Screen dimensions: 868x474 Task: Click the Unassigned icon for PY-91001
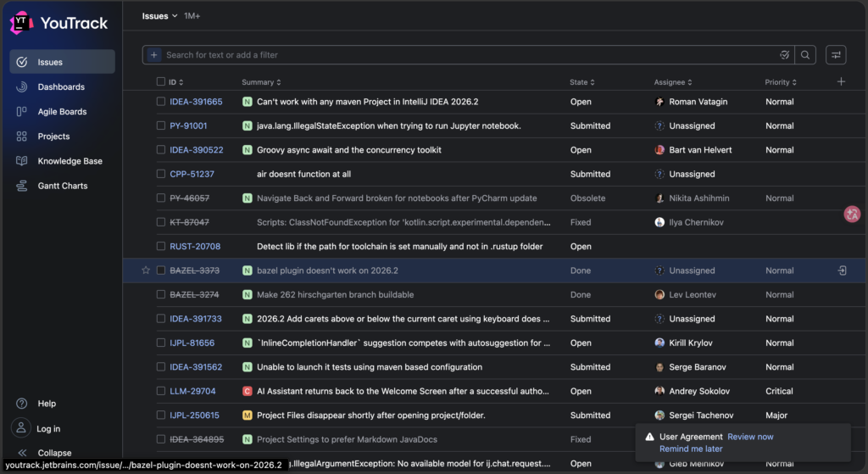(659, 125)
